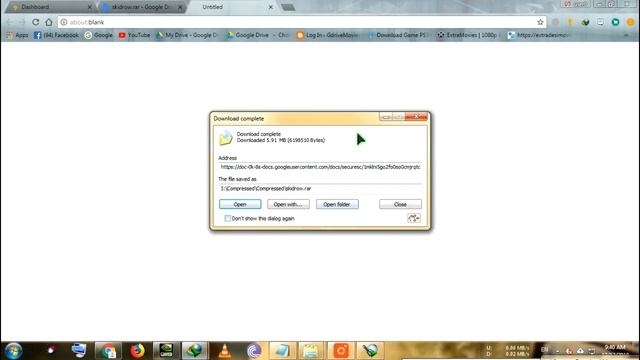Open the Google bookmark
Image resolution: width=640 pixels, height=360 pixels.
(x=98, y=35)
